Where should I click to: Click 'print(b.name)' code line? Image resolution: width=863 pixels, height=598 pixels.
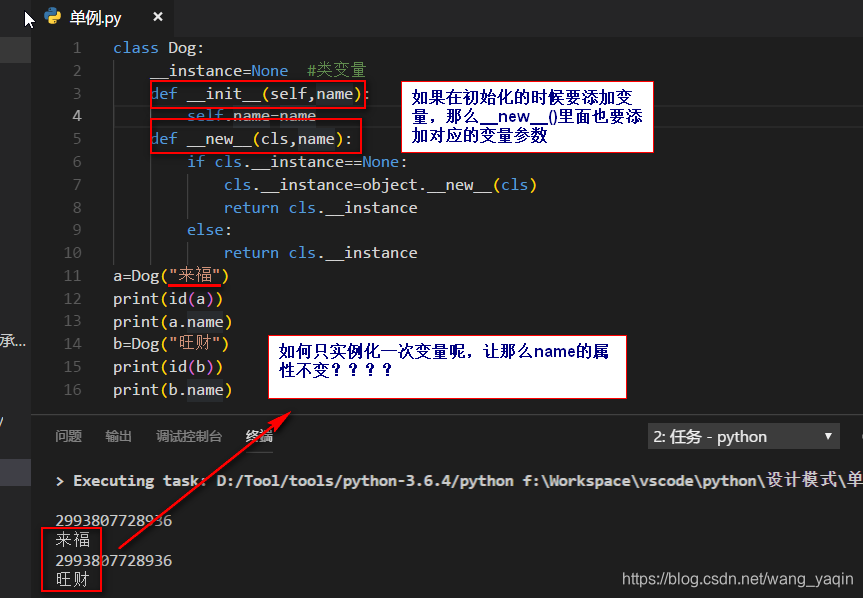tap(172, 390)
